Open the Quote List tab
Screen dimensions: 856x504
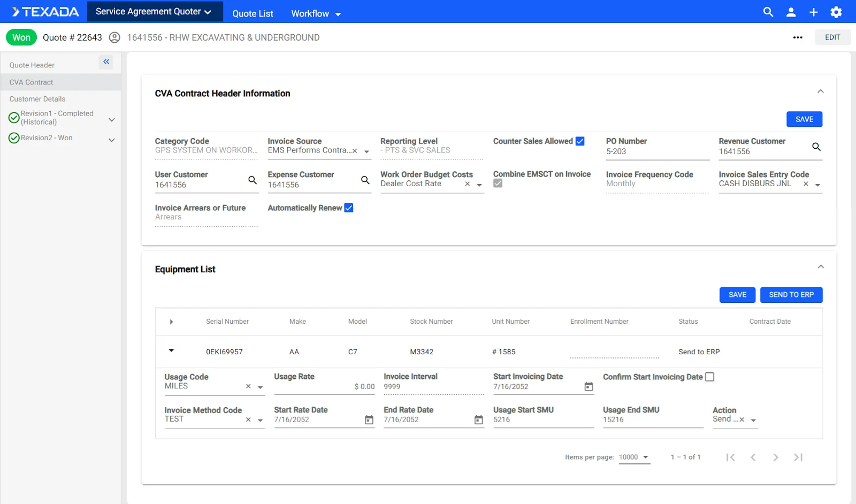click(253, 14)
